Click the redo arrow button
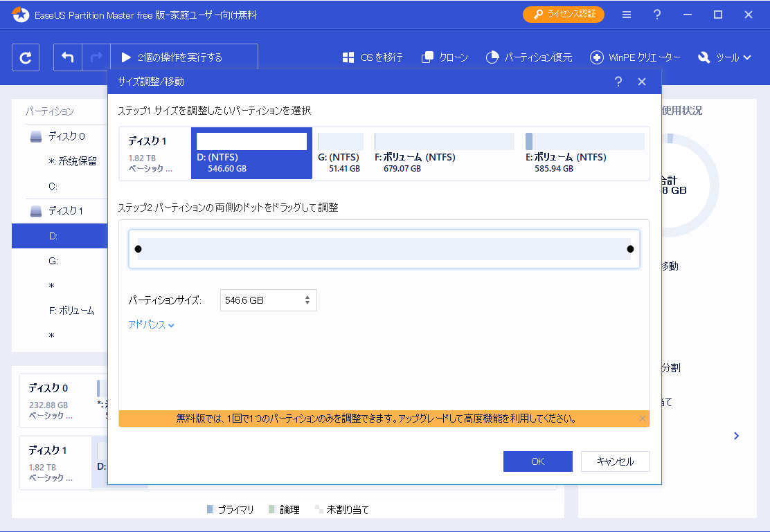The image size is (770, 532). click(96, 57)
